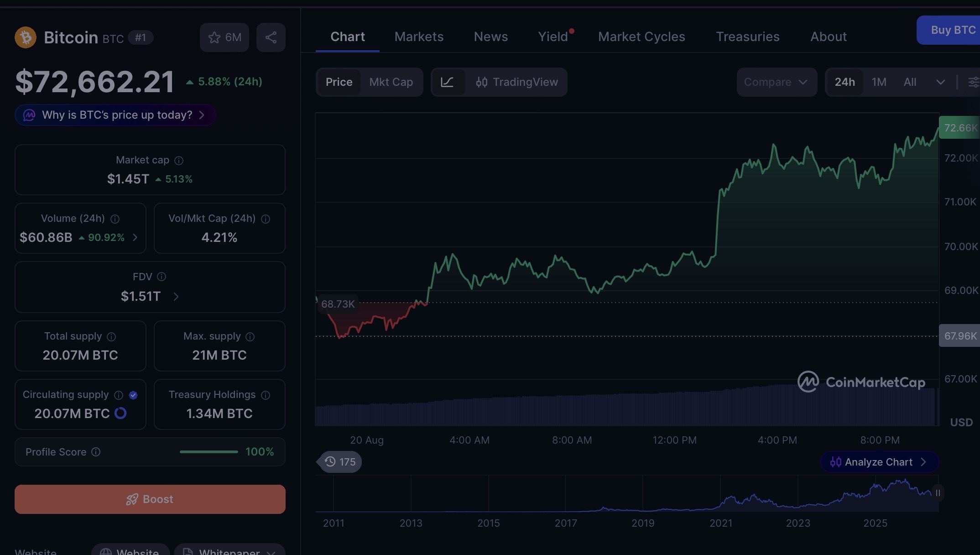This screenshot has width=980, height=555.
Task: Click Volume (24h) info icon
Action: pyautogui.click(x=115, y=219)
